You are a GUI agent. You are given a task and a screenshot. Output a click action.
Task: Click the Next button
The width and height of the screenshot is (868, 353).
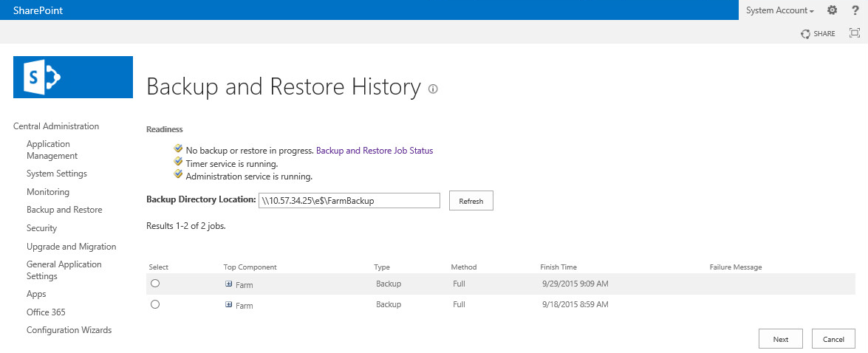coord(781,339)
